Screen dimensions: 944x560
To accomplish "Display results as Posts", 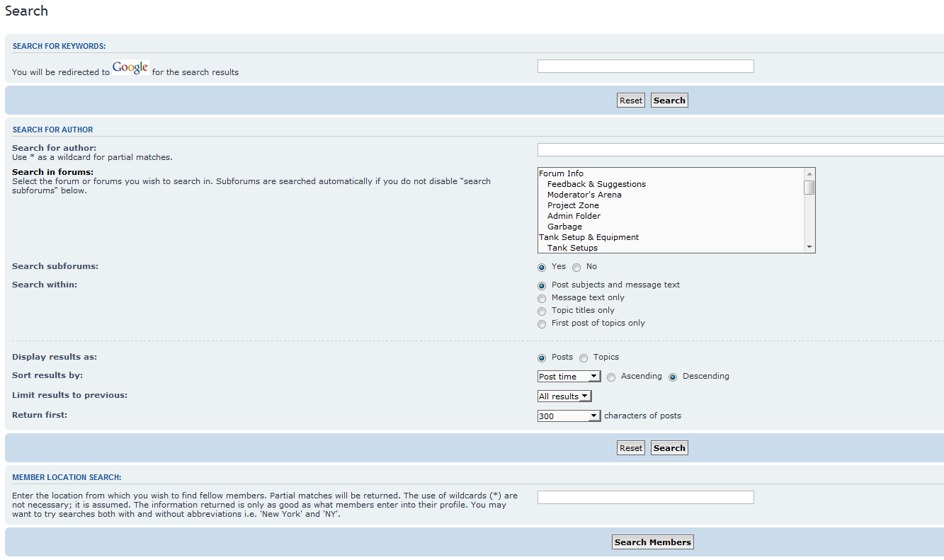I will (542, 358).
